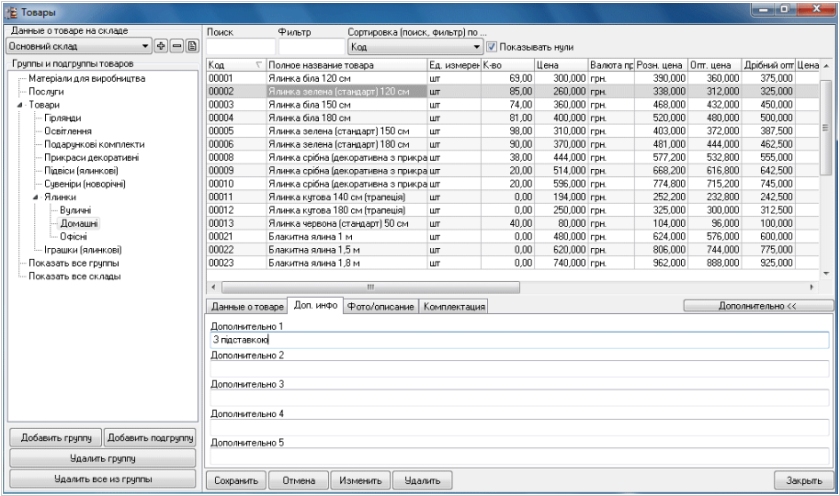Click the Полное название товара column header
Image resolution: width=840 pixels, height=496 pixels.
(x=347, y=65)
